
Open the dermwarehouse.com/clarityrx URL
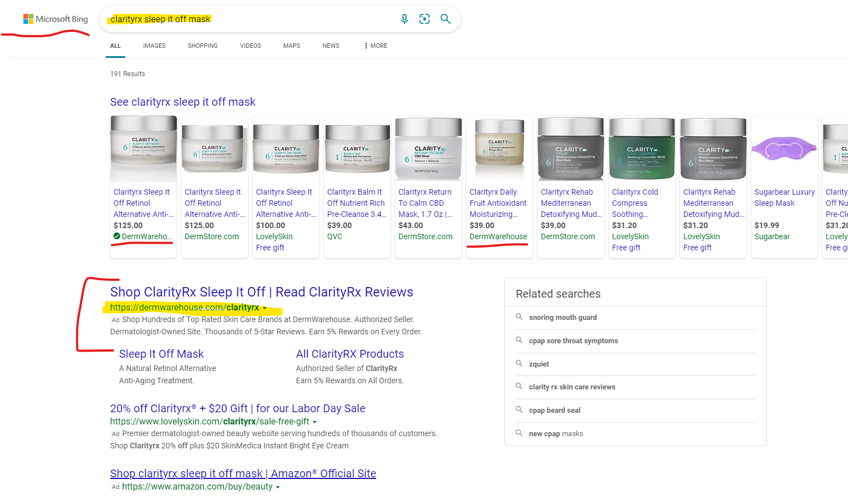184,308
